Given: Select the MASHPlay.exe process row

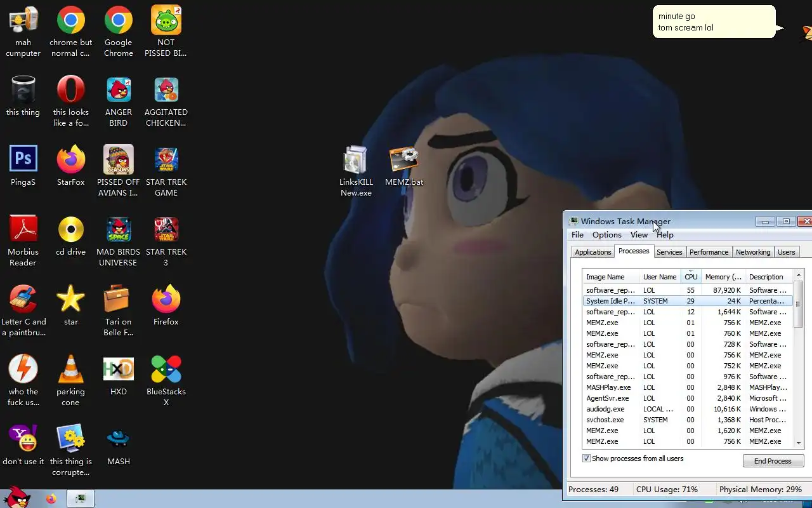Looking at the screenshot, I should [688, 387].
